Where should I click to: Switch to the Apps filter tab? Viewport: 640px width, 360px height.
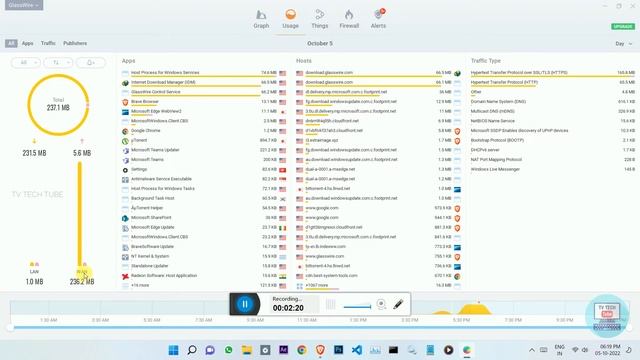[27, 43]
